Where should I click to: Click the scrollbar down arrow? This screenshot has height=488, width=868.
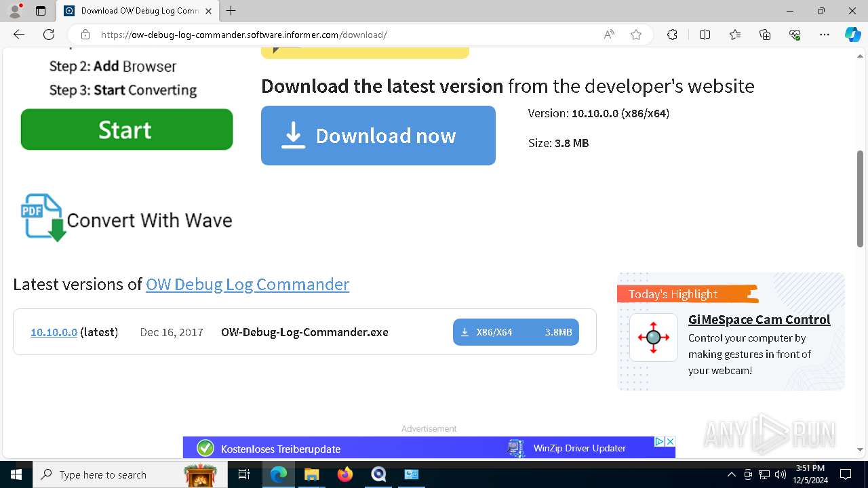point(861,449)
